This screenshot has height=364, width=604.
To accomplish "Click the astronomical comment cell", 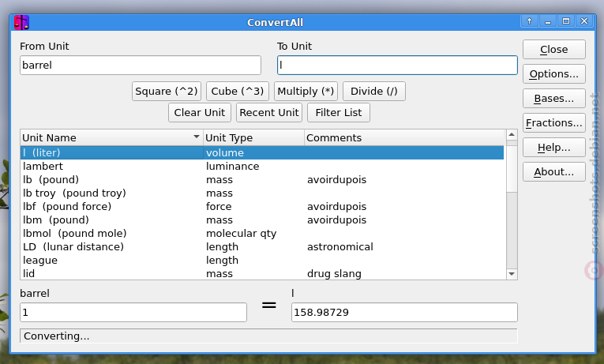I will (340, 247).
